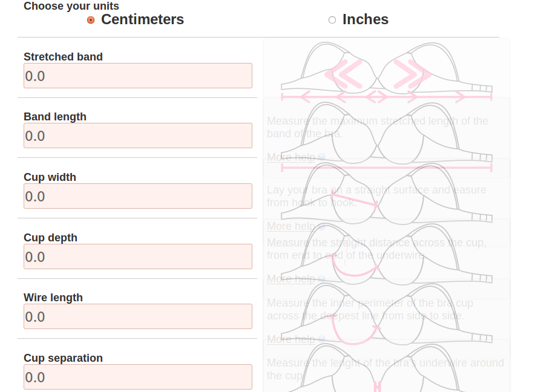Screen dimensions: 555x392
Task: Click the cup width bra illustration
Action: tap(387, 193)
